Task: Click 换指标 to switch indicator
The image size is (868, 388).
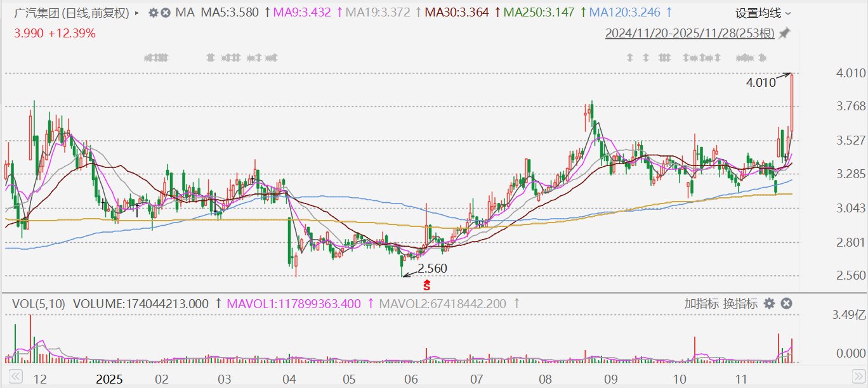Action: 740,304
